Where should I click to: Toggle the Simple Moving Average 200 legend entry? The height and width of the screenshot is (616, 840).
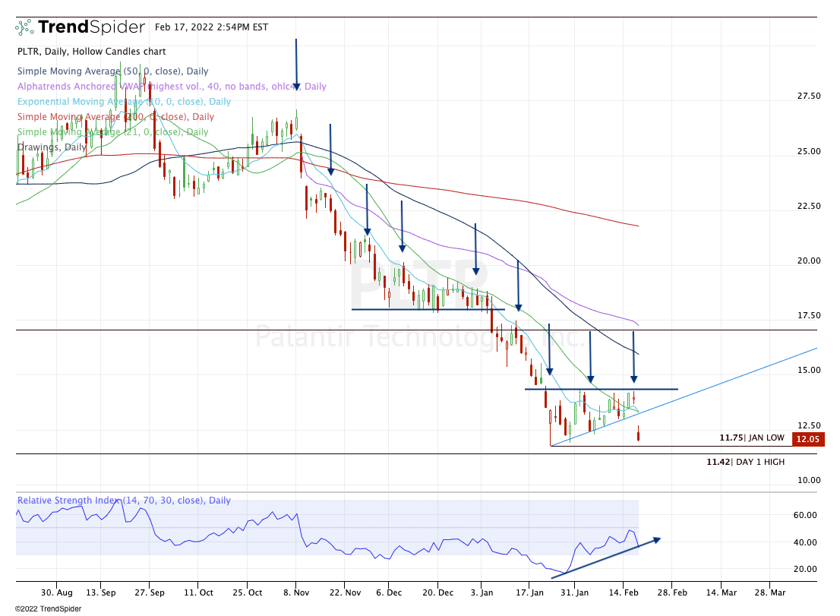[115, 117]
